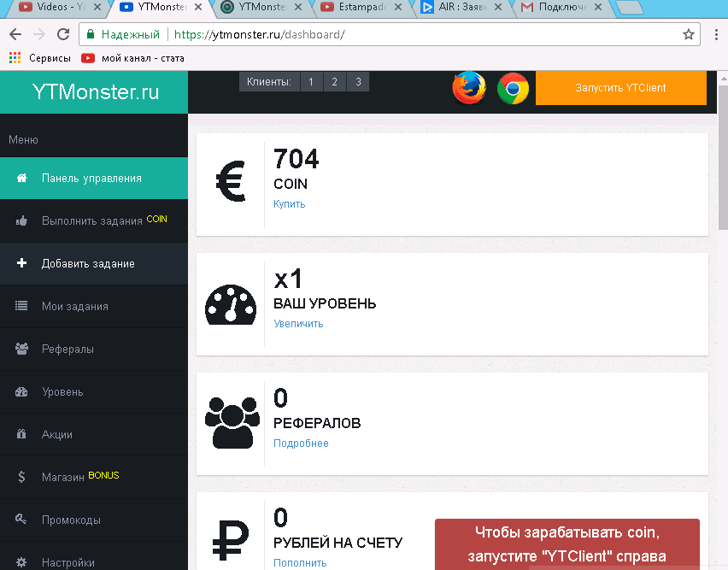Switch to the Videos YouTube tab
The height and width of the screenshot is (570, 728).
[x=60, y=7]
